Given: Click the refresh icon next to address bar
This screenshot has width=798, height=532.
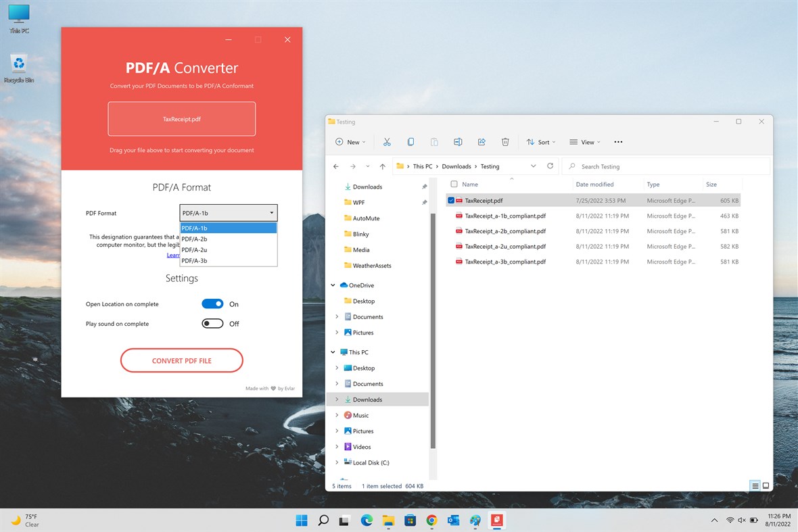Looking at the screenshot, I should tap(550, 166).
